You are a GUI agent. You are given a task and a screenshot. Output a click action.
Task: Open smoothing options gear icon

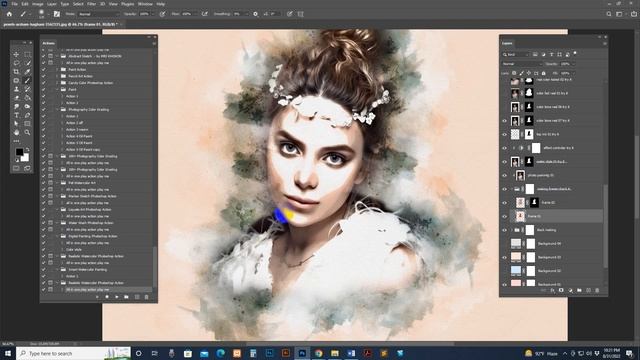(x=256, y=14)
